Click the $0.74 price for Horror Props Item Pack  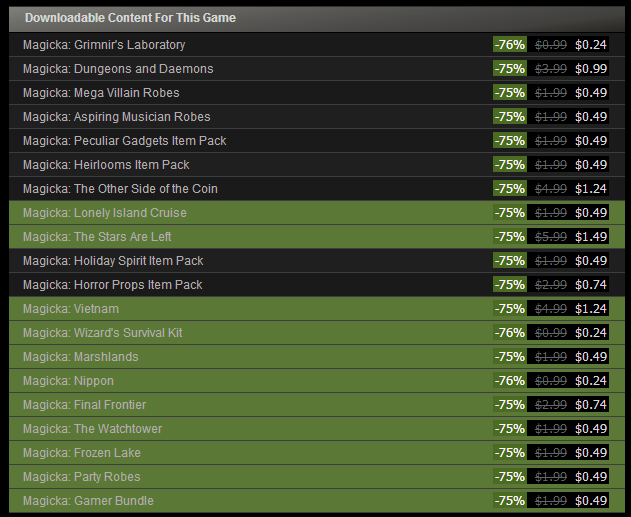[x=590, y=285]
